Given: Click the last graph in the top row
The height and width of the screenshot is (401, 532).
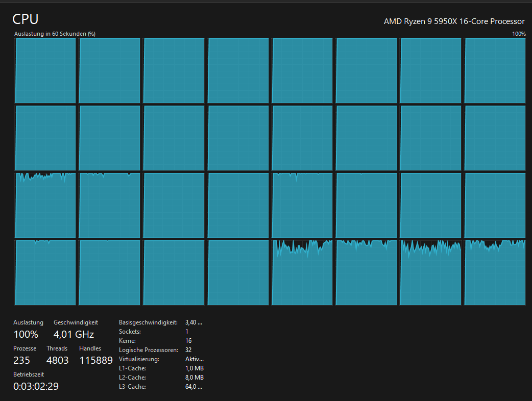Looking at the screenshot, I should click(x=495, y=70).
